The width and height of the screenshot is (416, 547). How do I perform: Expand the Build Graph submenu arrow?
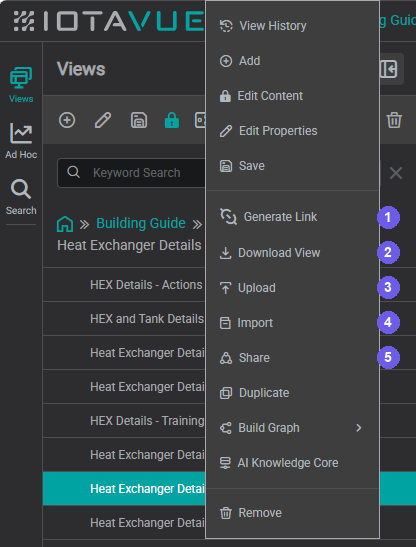tap(358, 428)
